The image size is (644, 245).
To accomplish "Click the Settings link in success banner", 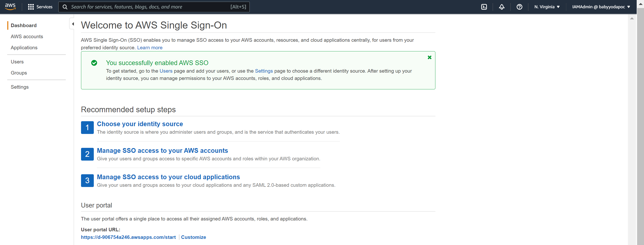I will tap(264, 71).
